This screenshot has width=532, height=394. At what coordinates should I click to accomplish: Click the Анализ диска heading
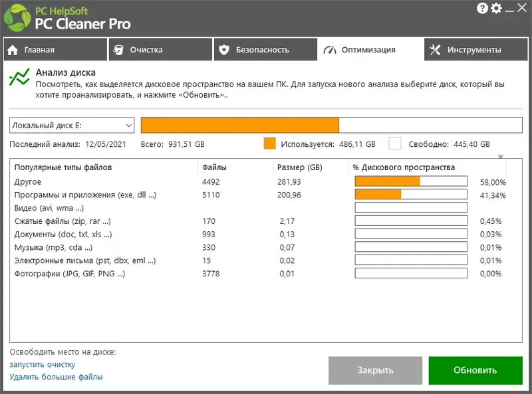[65, 72]
